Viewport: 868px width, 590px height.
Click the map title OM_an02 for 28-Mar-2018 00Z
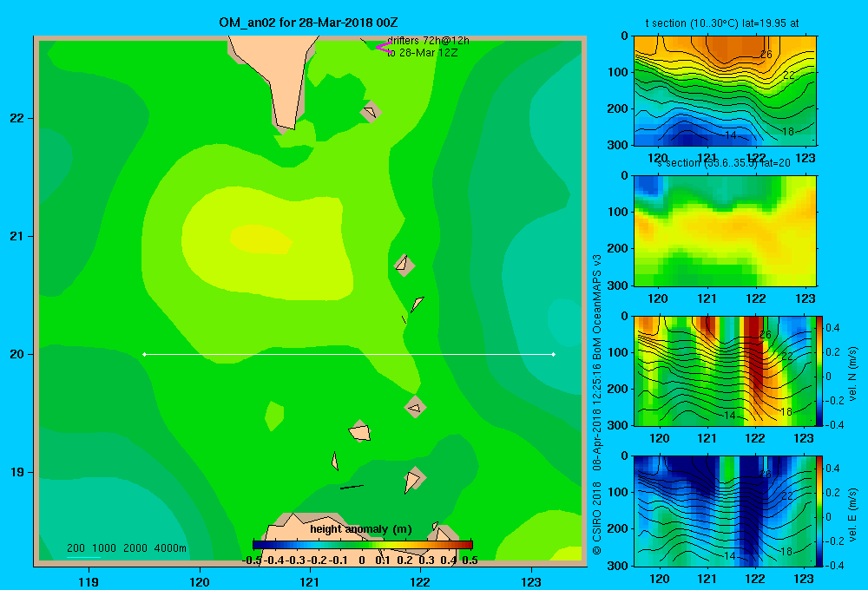point(308,23)
